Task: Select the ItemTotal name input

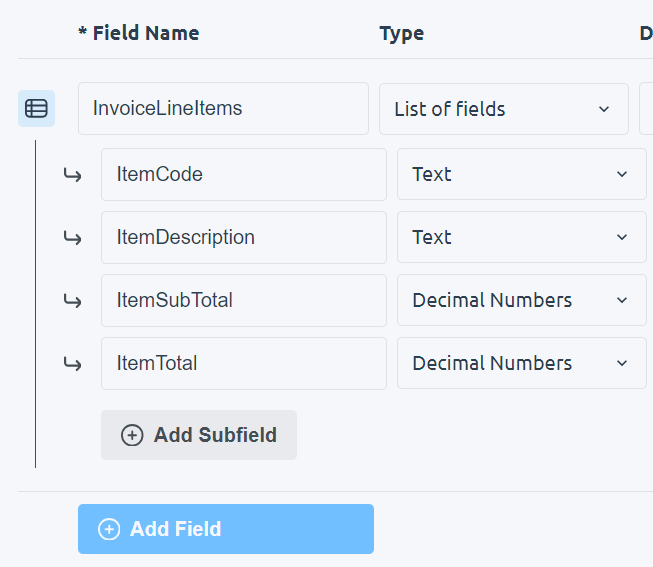Action: click(243, 364)
